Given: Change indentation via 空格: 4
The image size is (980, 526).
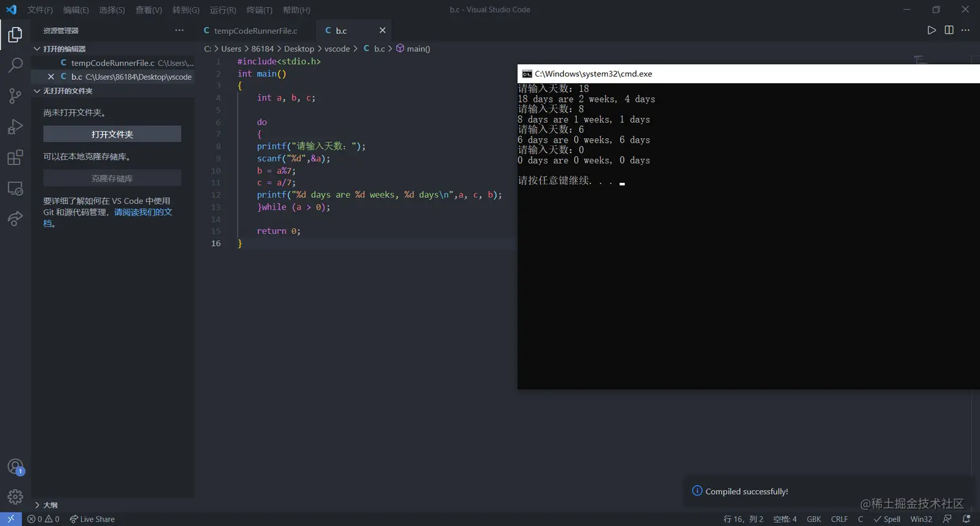Looking at the screenshot, I should pos(785,519).
